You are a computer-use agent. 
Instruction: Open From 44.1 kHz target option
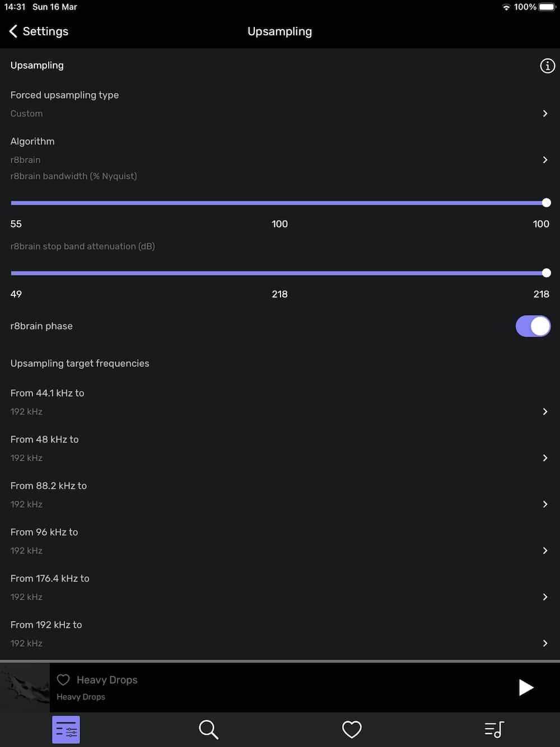click(x=280, y=402)
